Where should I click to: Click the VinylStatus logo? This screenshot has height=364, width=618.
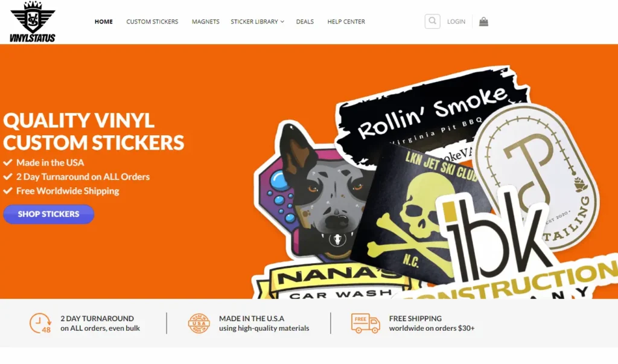click(33, 22)
